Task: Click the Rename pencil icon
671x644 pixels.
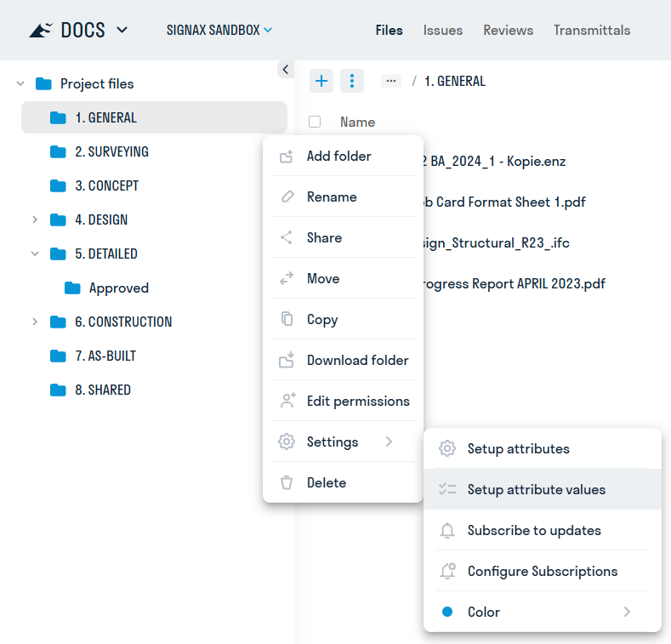Action: (x=287, y=197)
